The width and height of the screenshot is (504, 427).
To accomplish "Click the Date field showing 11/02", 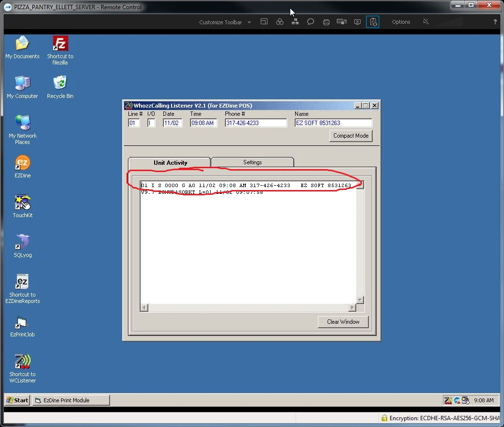I will [x=173, y=123].
